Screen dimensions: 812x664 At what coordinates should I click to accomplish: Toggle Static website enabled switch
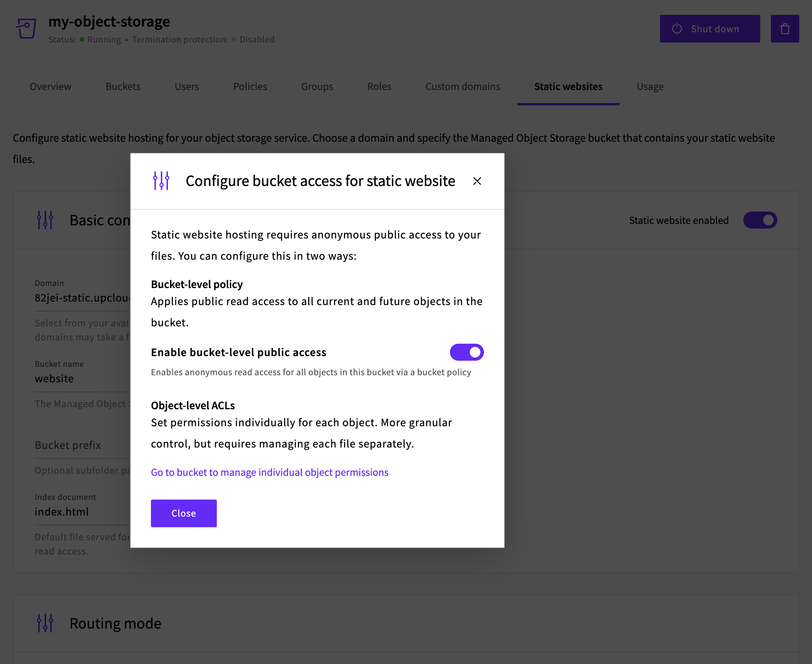click(x=760, y=220)
